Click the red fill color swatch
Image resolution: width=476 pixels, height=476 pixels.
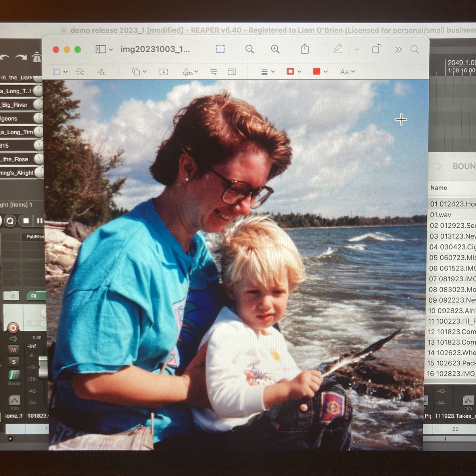click(316, 71)
